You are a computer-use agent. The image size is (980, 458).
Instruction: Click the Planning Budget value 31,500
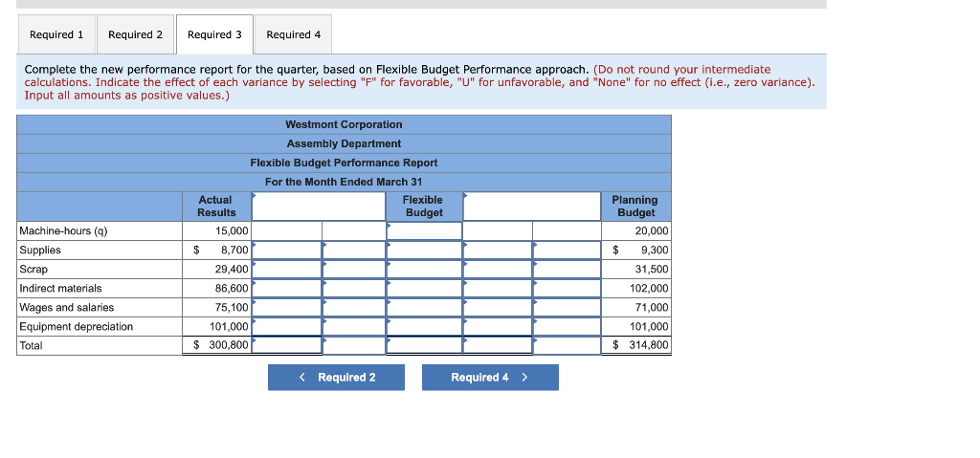point(652,270)
